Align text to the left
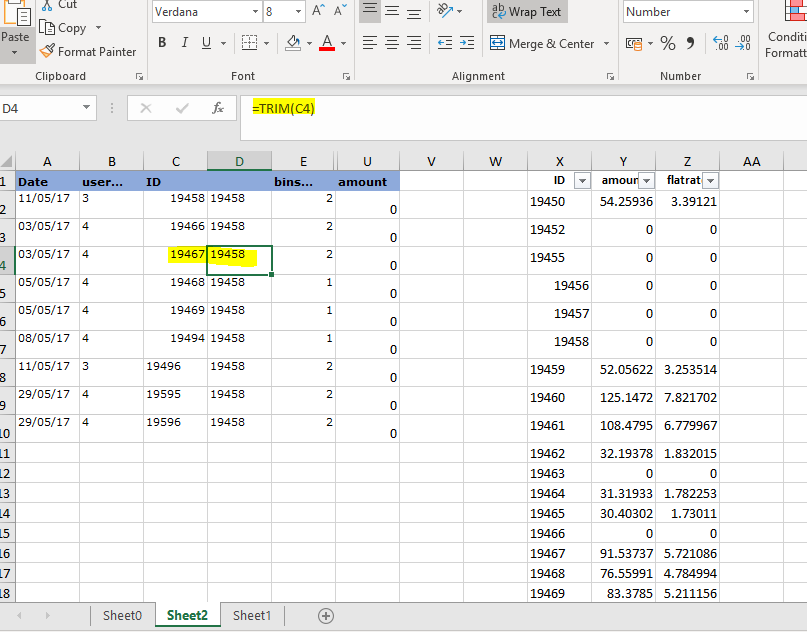 370,43
